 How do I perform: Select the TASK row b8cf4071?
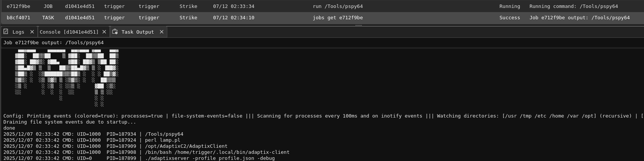click(19, 18)
